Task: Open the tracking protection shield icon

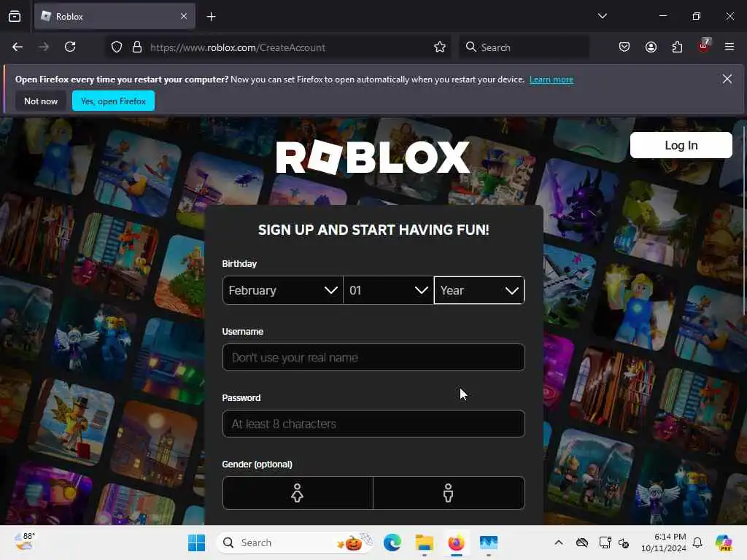Action: click(117, 47)
